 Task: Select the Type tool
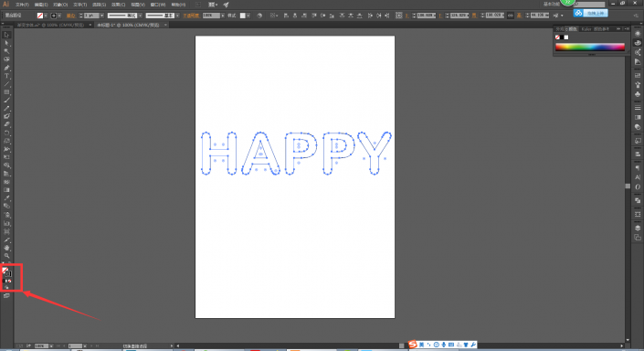(x=6, y=76)
